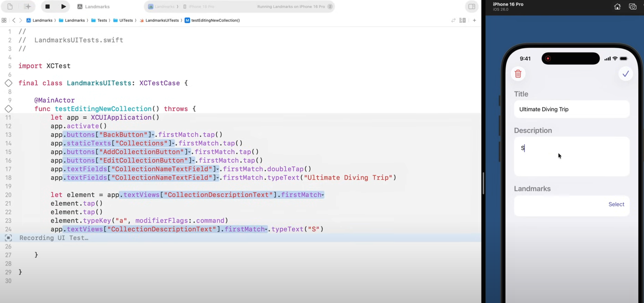Screen dimensions: 644x303
Task: Tap Select in the Landmarks section
Action: click(x=616, y=204)
